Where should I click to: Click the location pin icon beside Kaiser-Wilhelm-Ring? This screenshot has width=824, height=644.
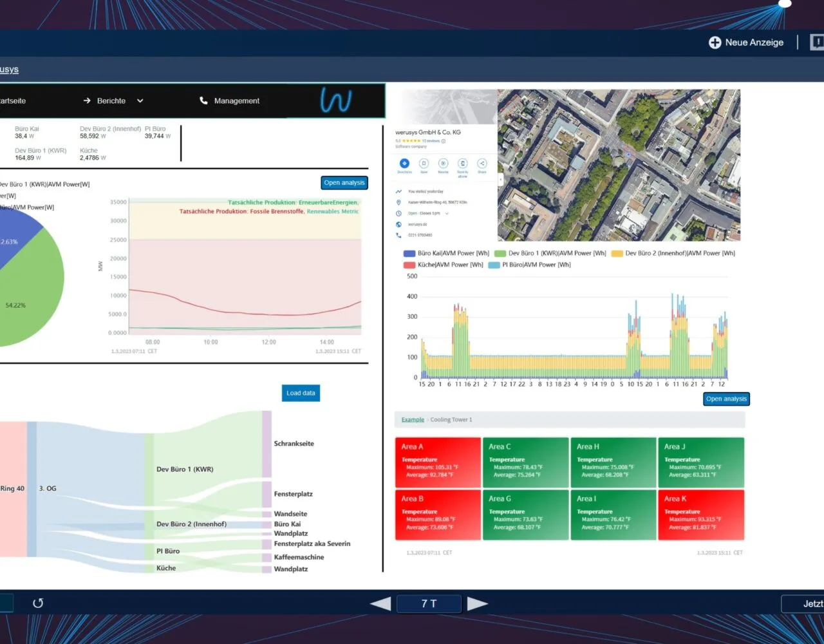point(398,202)
